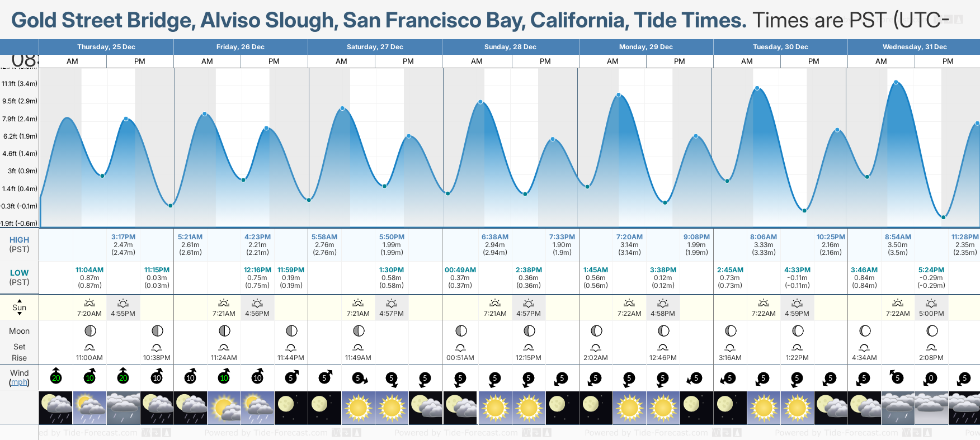Click the moon phase icon above 00:51AM
This screenshot has width=980, height=440.
click(461, 331)
